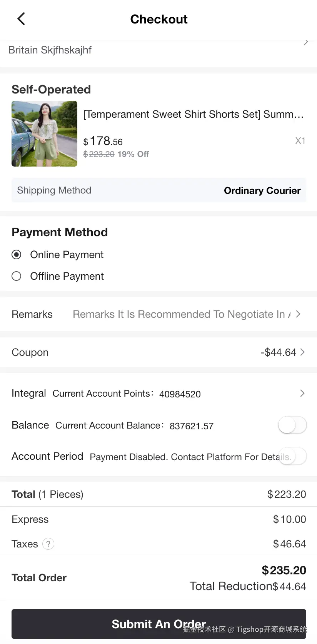The image size is (317, 644).
Task: Click the Shipping Method label row
Action: pyautogui.click(x=54, y=190)
